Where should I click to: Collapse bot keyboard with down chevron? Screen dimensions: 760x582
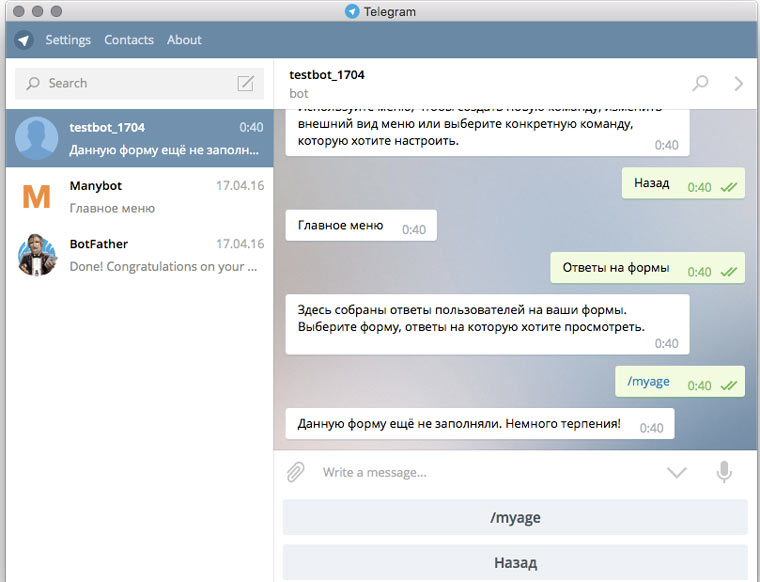[x=677, y=472]
